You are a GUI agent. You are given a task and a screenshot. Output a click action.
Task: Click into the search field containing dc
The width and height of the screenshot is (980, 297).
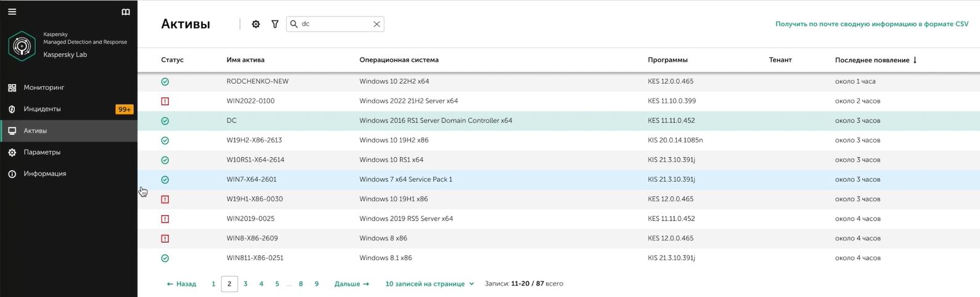coord(333,24)
